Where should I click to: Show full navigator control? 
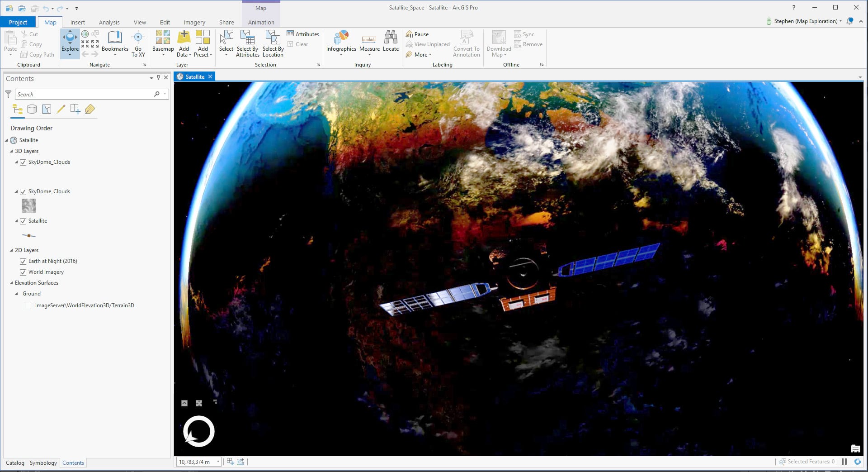coord(184,403)
